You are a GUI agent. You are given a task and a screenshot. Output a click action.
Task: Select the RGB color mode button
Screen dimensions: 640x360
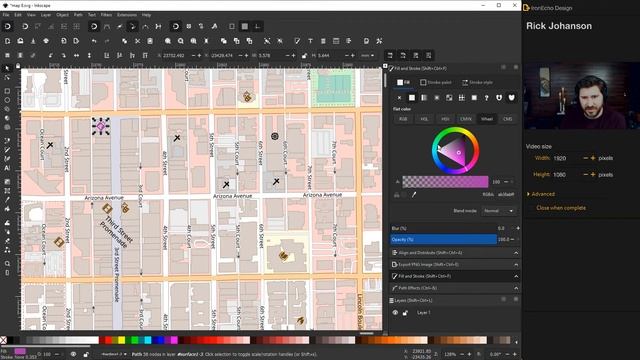[x=403, y=119]
